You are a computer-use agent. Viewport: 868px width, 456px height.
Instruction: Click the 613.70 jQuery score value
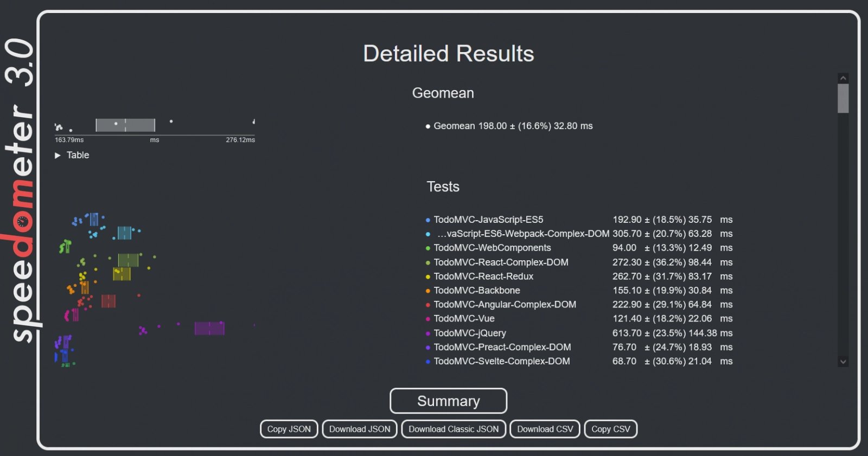click(x=627, y=333)
